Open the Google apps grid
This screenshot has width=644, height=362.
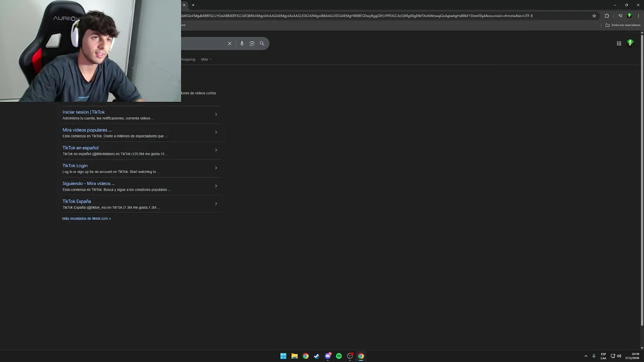click(619, 43)
